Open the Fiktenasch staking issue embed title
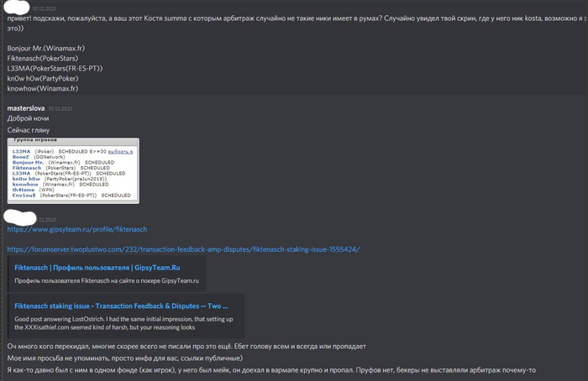Viewport: 588px width, 381px height. (x=121, y=306)
